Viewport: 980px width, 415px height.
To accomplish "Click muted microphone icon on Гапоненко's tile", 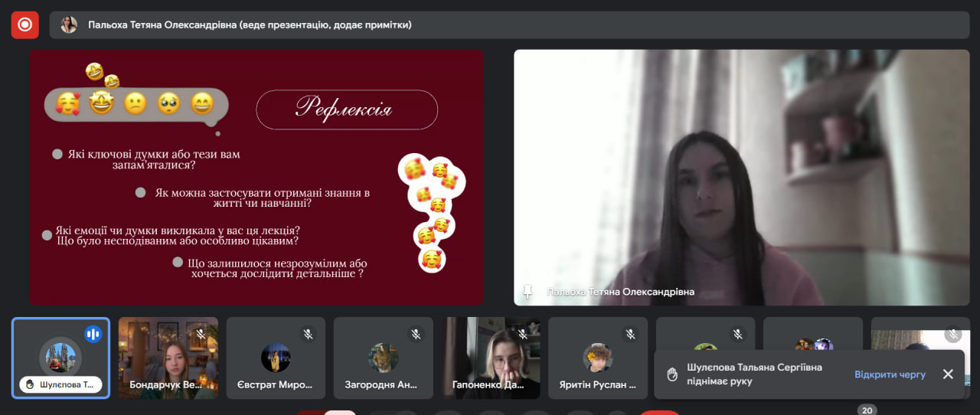I will tap(523, 335).
